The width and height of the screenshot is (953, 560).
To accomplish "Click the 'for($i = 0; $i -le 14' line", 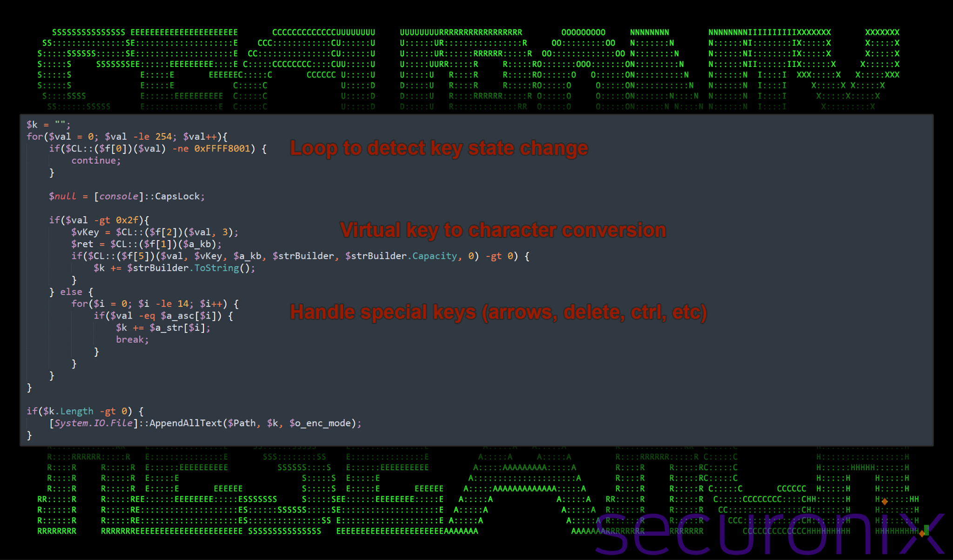I will click(x=155, y=304).
